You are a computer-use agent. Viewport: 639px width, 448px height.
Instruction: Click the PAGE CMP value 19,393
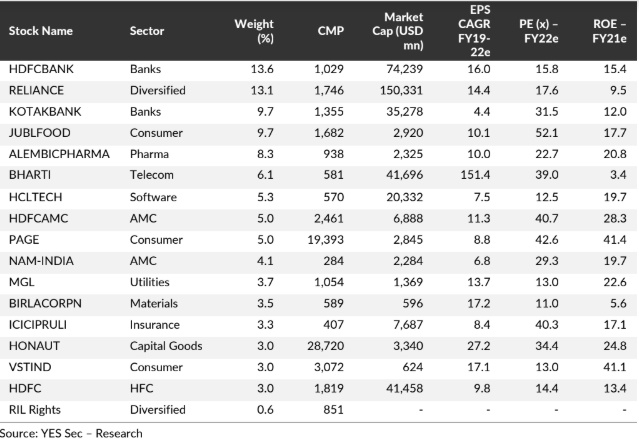coord(326,238)
